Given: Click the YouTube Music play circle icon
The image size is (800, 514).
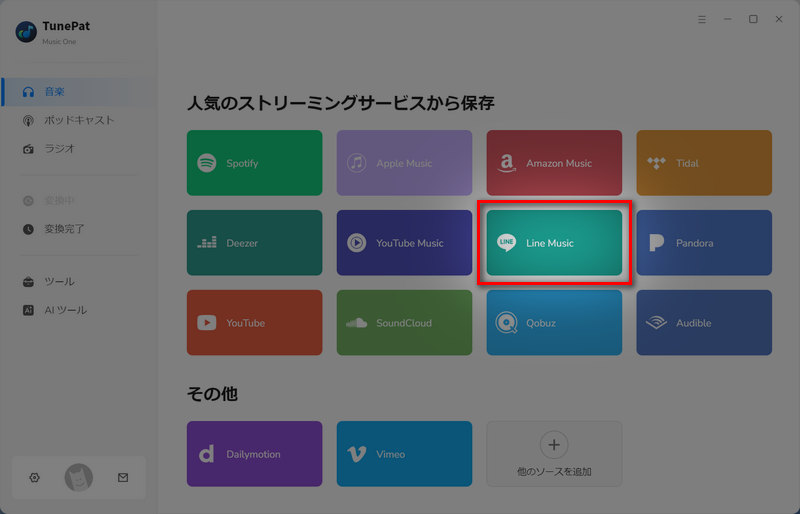Looking at the screenshot, I should click(x=357, y=242).
